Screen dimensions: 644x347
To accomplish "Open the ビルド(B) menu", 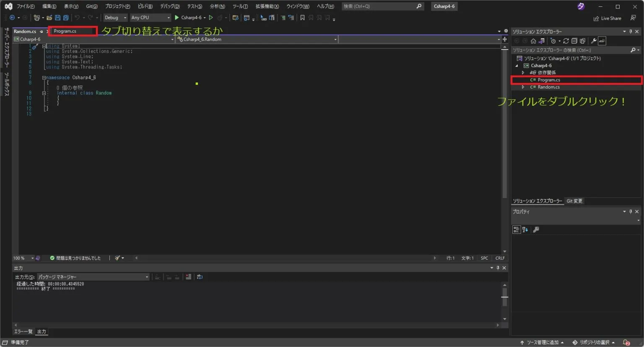I will [145, 6].
